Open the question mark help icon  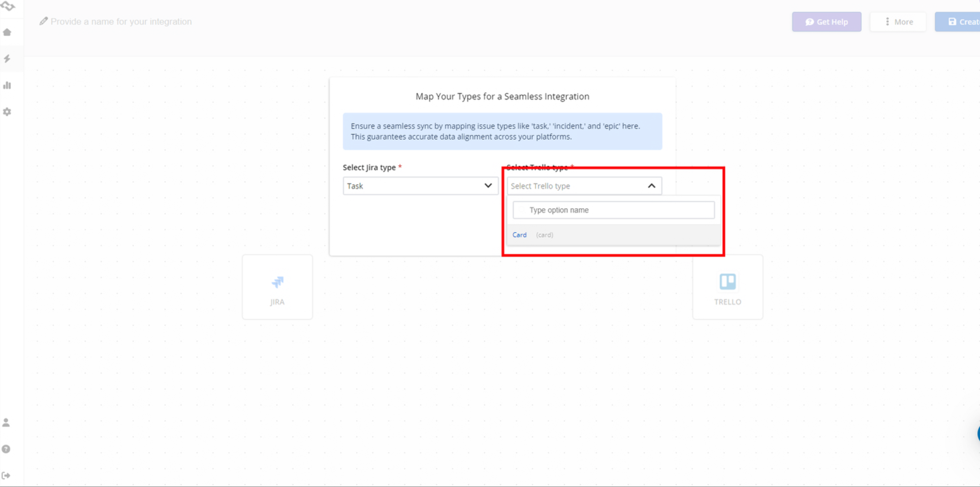(6, 449)
